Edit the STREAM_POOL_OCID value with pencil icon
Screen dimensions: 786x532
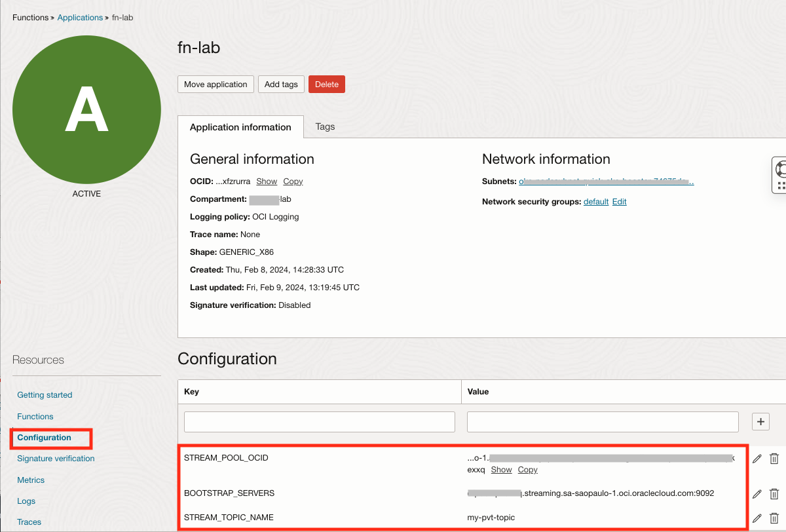coord(757,459)
